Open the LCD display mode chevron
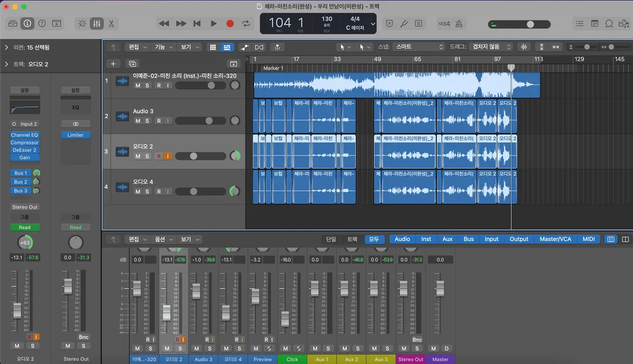 pos(373,24)
